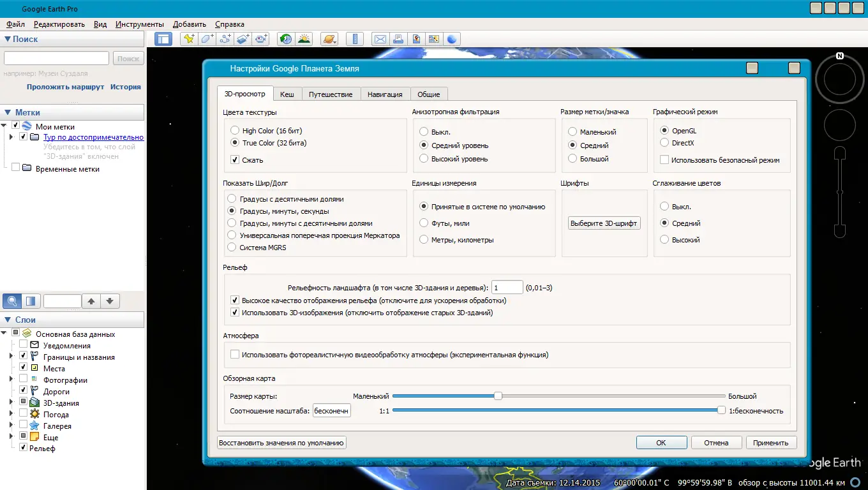The image size is (868, 490).
Task: Click the transparency gradient icon beside the magnifier
Action: (31, 301)
